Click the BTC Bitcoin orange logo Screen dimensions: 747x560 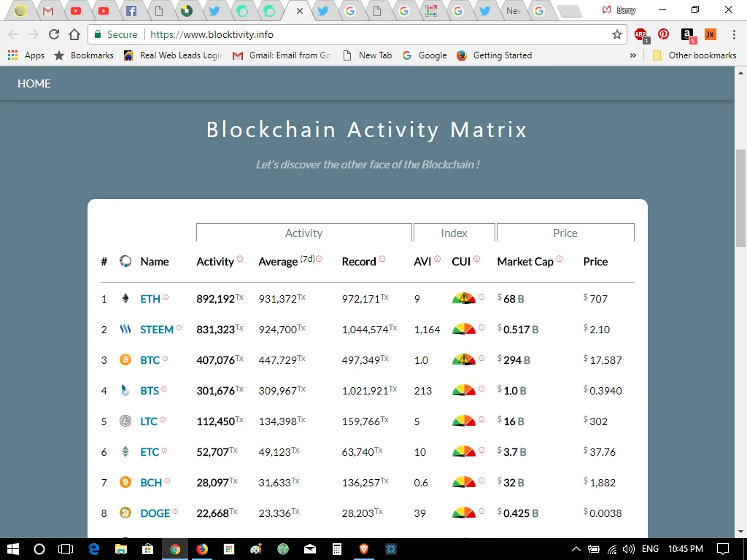[125, 359]
